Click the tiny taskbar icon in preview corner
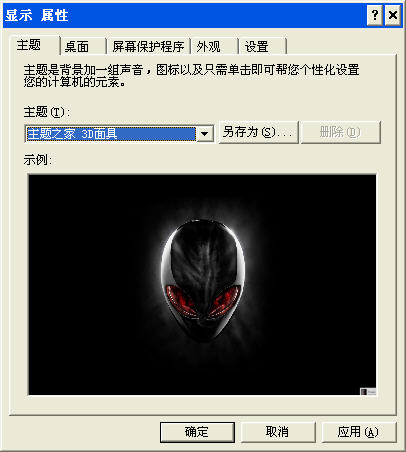This screenshot has width=406, height=452. click(x=368, y=391)
